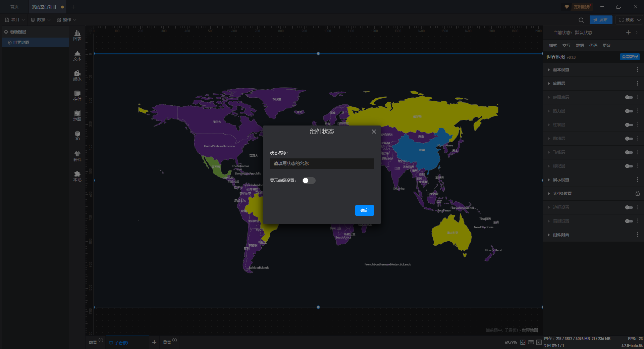Click the plus circle beside 前景
The image size is (644, 349).
pos(101,340)
